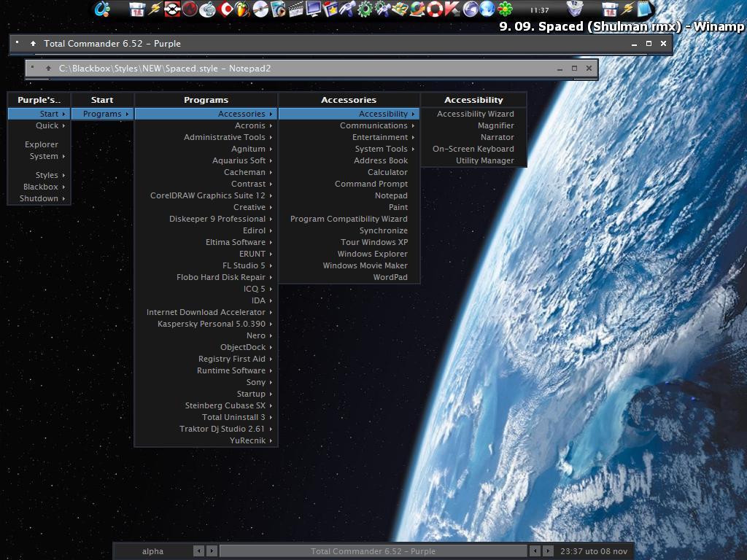
Task: Open Total Commander floppy icon beside ObjectDock logo
Action: 137,9
